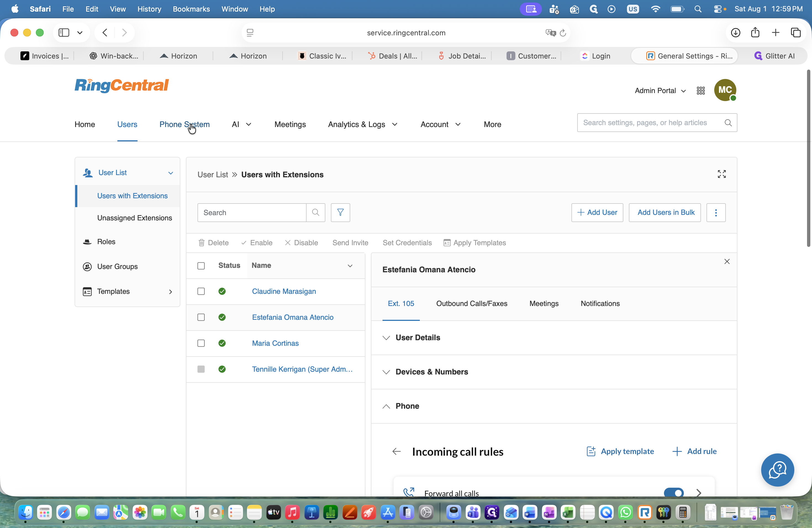Open Safari History menu
This screenshot has height=528, width=812.
149,9
